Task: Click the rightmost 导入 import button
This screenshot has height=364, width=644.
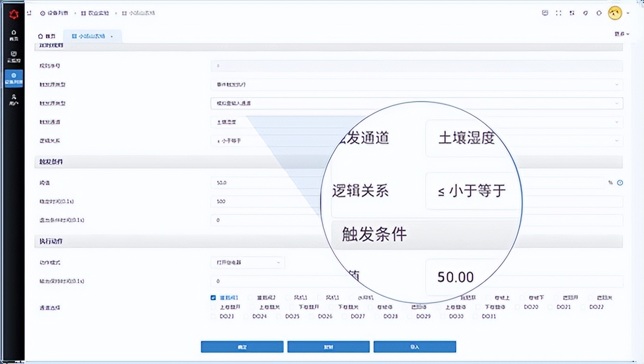Action: pos(415,346)
